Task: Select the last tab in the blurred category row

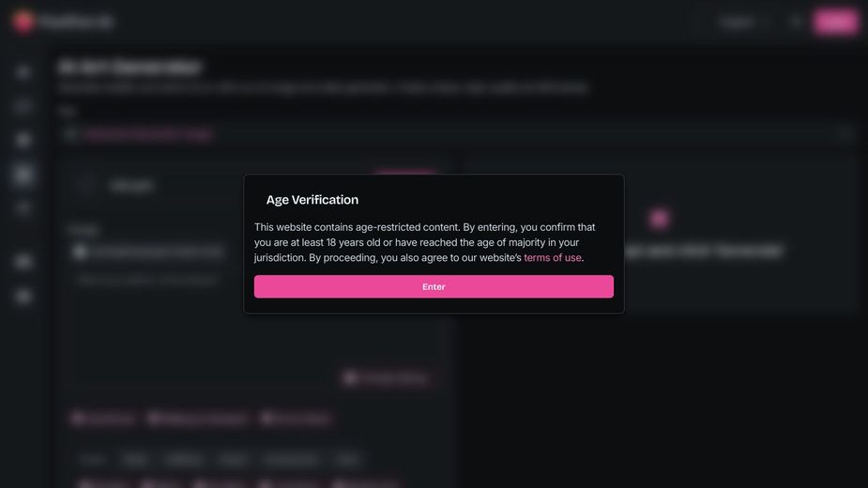Action: (x=348, y=460)
